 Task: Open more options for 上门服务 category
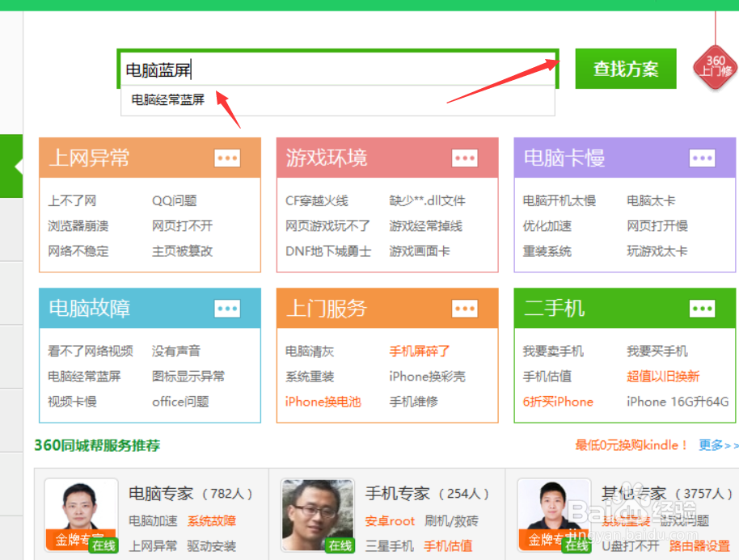pos(464,309)
